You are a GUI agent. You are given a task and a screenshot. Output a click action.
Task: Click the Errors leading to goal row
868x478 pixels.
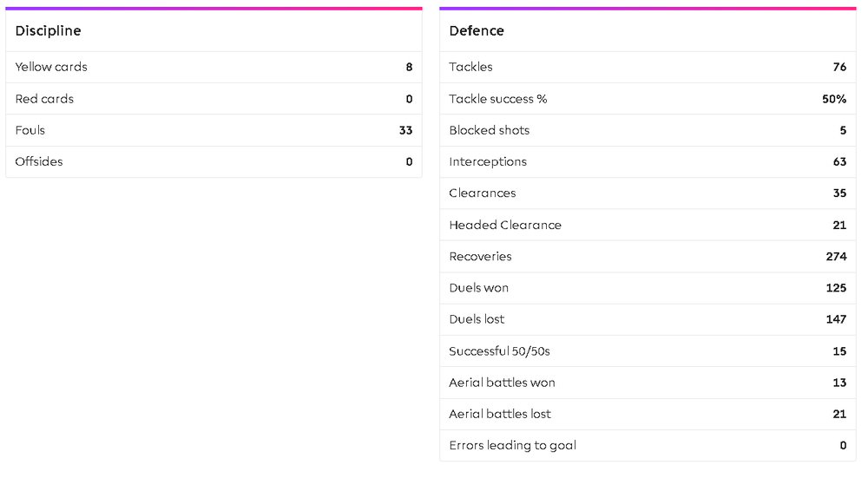pos(648,446)
